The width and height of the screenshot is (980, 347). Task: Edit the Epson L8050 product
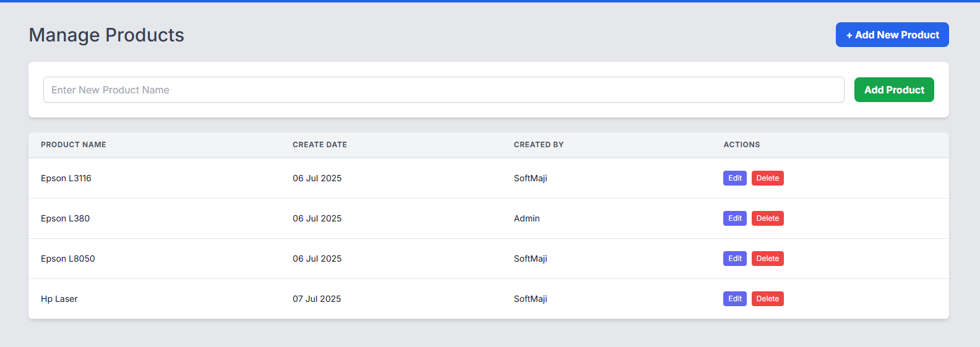pos(734,259)
